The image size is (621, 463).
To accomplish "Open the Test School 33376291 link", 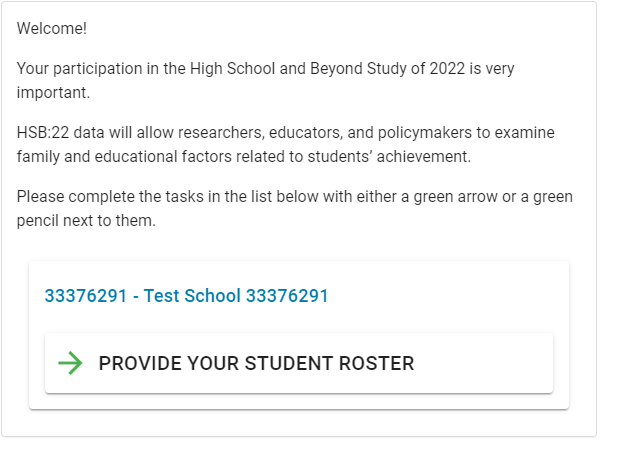I will [186, 296].
